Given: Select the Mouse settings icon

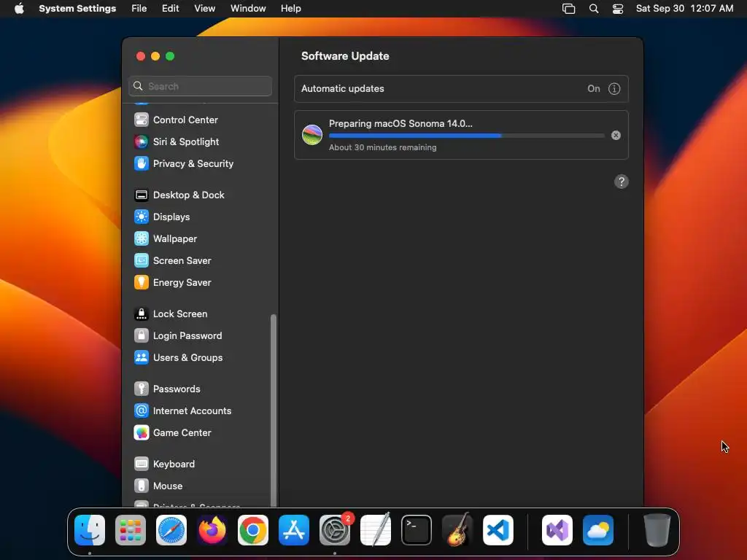Looking at the screenshot, I should click(141, 486).
